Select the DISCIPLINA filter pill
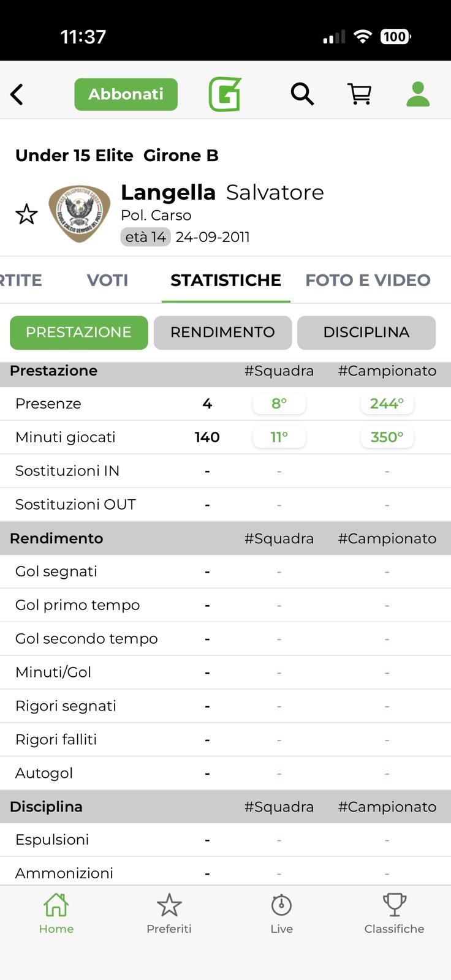Viewport: 451px width, 980px height. [x=366, y=333]
